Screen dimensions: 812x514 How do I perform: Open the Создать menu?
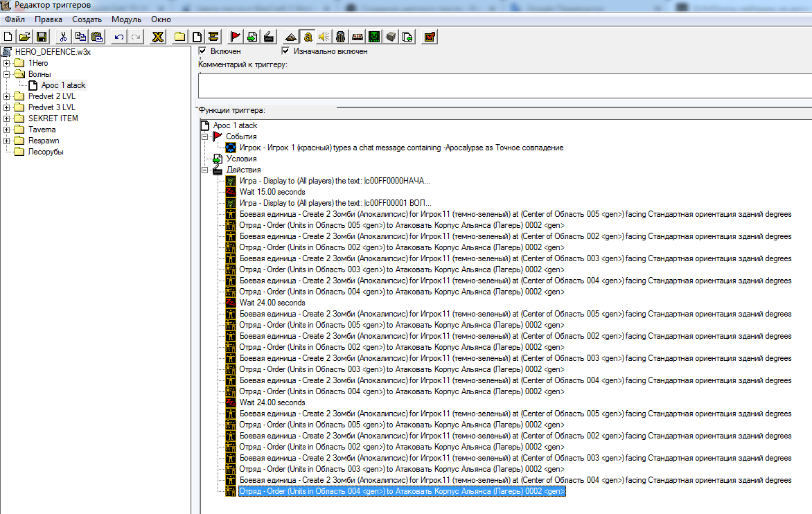click(x=87, y=19)
